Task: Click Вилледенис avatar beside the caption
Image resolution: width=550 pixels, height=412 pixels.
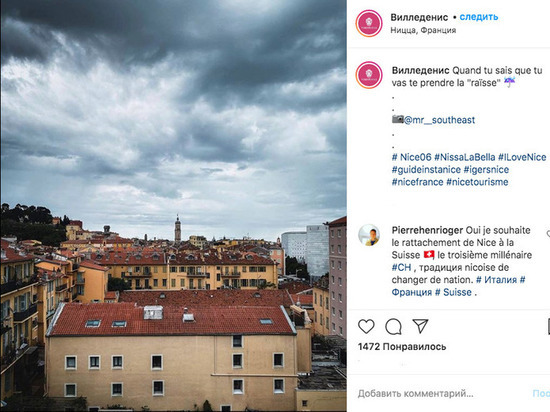Action: [369, 75]
